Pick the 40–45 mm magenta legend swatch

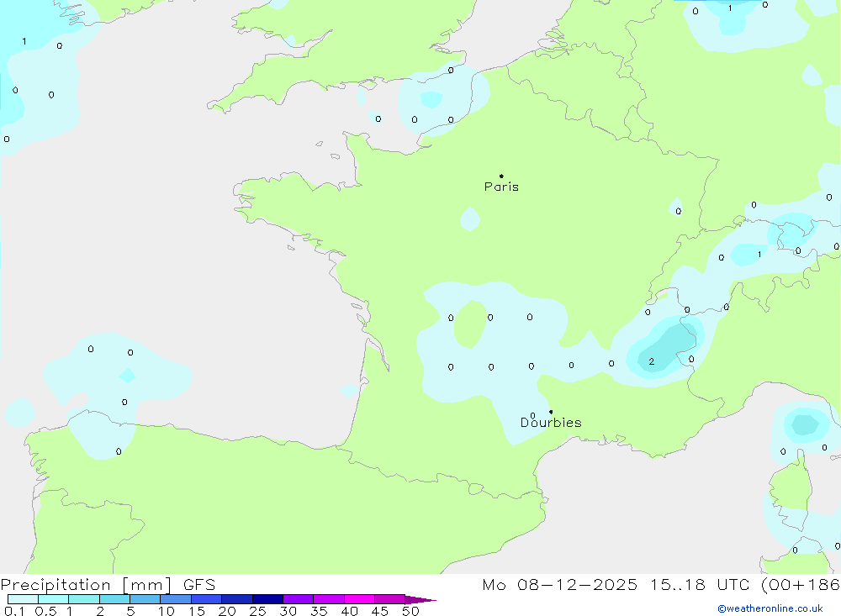pyautogui.click(x=359, y=599)
